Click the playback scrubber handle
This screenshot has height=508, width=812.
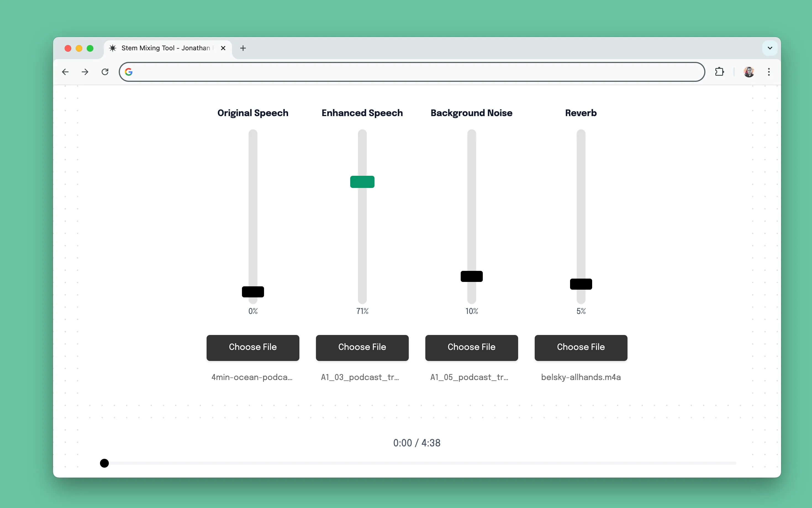[x=104, y=463]
